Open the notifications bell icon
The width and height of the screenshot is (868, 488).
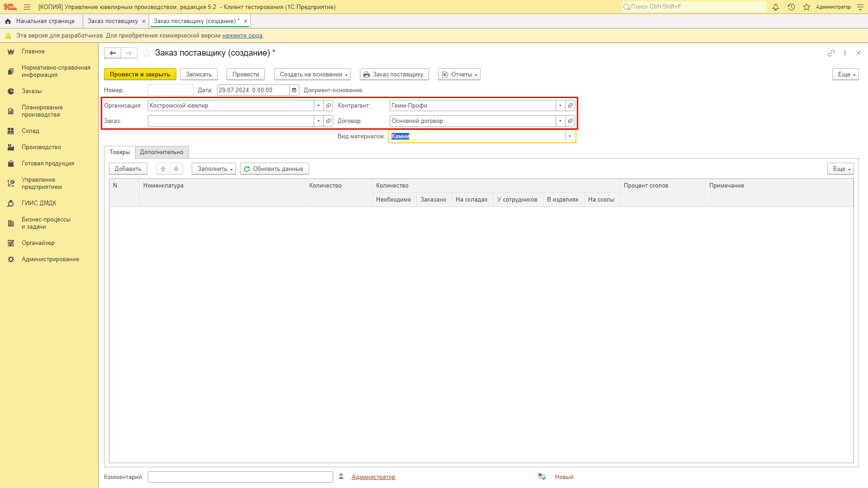(x=776, y=7)
